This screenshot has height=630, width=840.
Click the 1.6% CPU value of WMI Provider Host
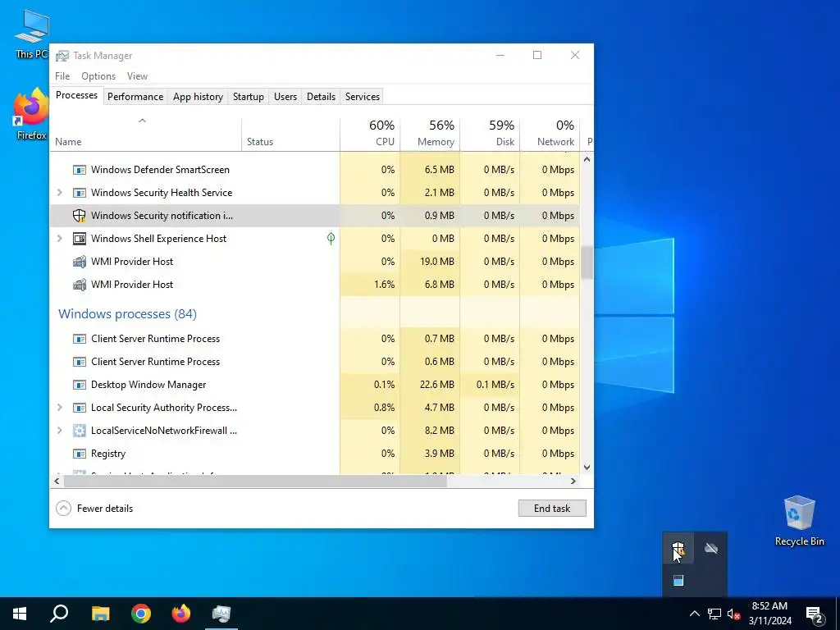click(384, 285)
